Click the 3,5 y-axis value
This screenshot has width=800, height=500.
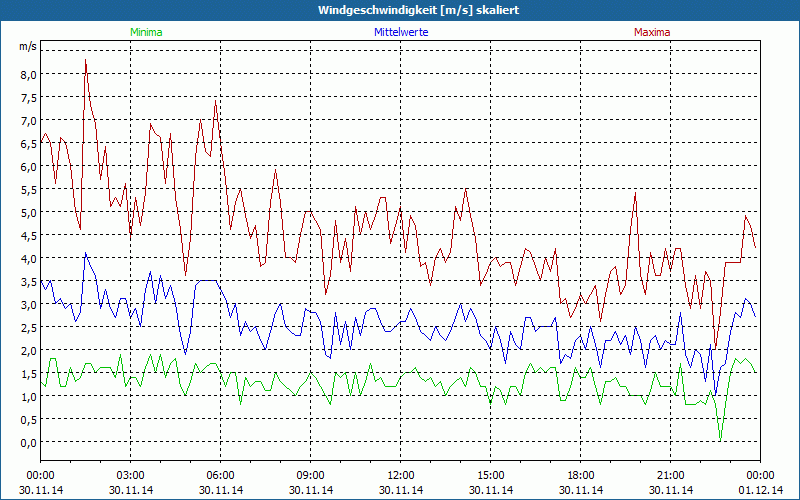[28, 281]
